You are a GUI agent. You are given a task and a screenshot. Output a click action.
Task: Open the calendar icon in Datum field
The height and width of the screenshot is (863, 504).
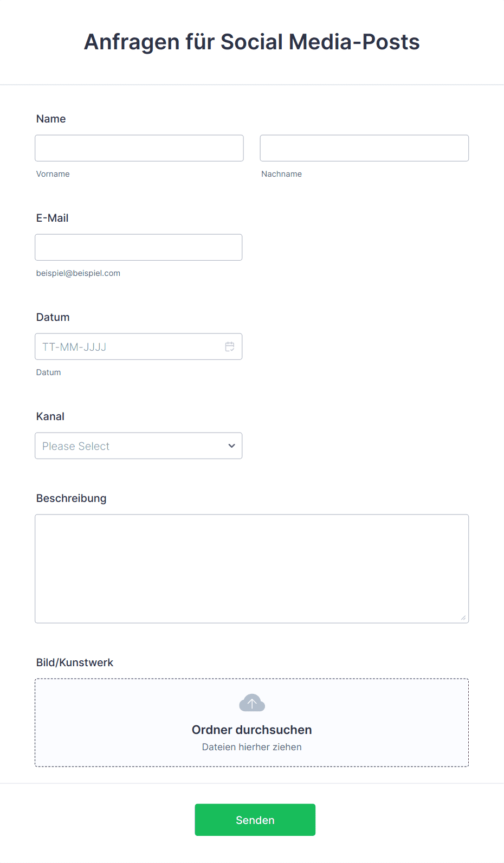point(230,346)
